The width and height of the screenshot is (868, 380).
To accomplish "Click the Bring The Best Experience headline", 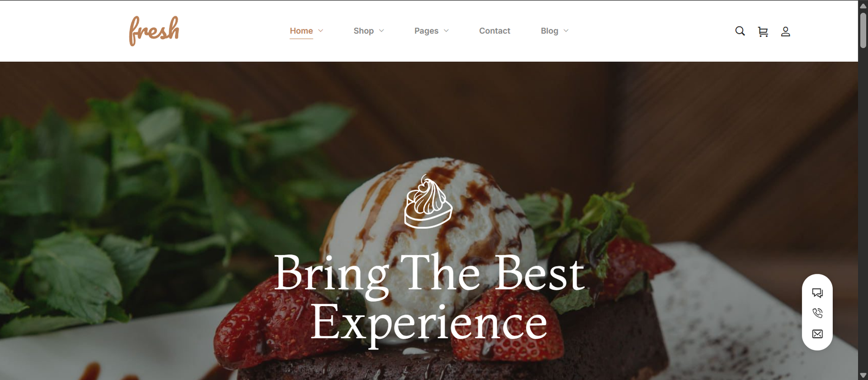I will coord(429,298).
